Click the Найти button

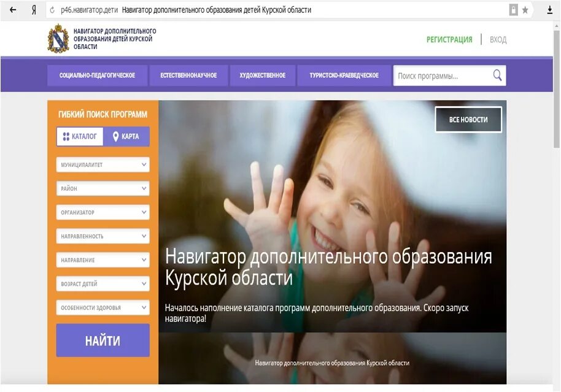(103, 340)
